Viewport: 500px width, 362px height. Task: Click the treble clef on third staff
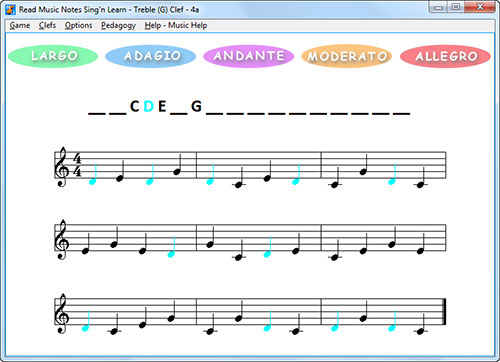point(62,313)
